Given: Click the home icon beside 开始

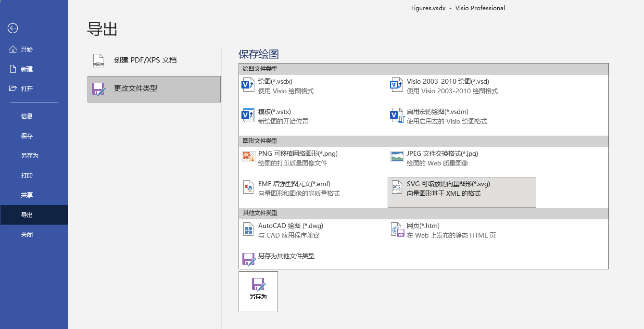Looking at the screenshot, I should 13,49.
